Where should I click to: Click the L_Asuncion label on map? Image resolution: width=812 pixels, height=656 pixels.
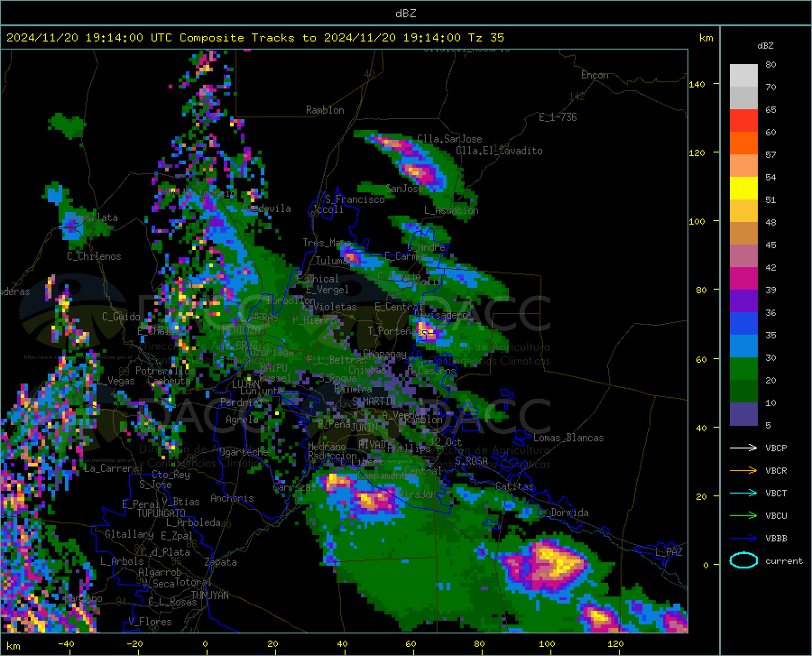point(451,210)
